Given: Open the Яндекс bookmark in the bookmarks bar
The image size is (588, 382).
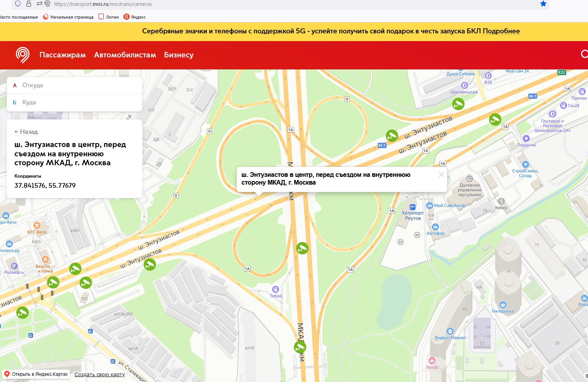Looking at the screenshot, I should pyautogui.click(x=135, y=17).
